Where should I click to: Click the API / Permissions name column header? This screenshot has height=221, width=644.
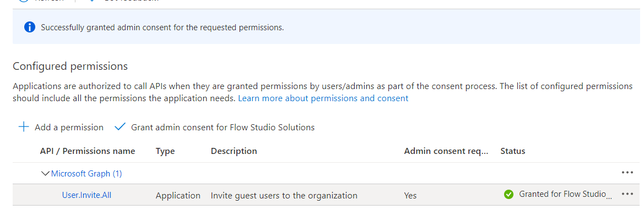pyautogui.click(x=88, y=151)
